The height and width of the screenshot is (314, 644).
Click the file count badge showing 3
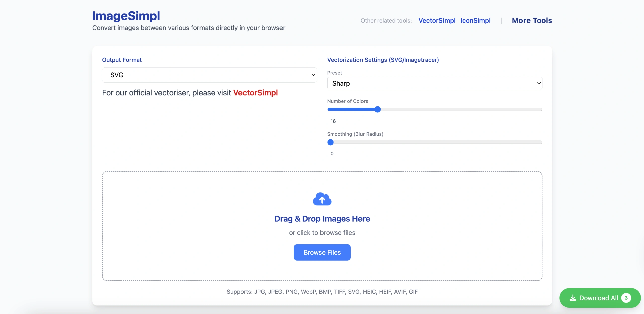click(626, 298)
